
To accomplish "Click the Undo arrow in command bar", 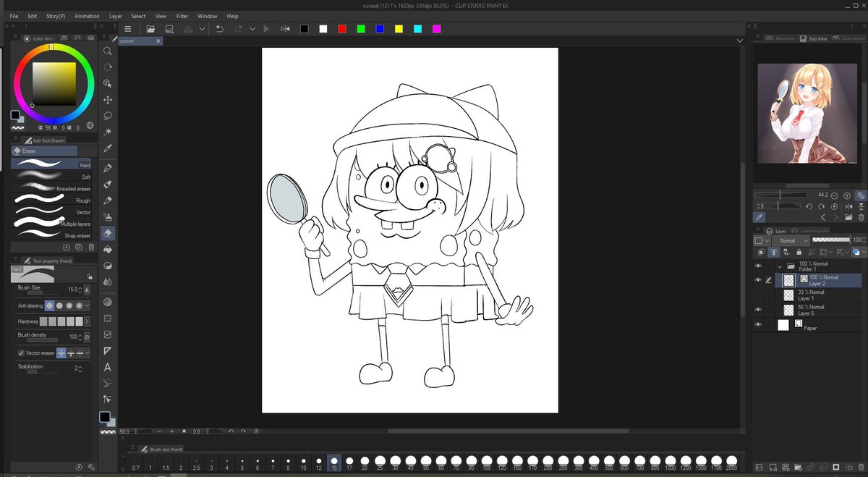I will point(220,29).
